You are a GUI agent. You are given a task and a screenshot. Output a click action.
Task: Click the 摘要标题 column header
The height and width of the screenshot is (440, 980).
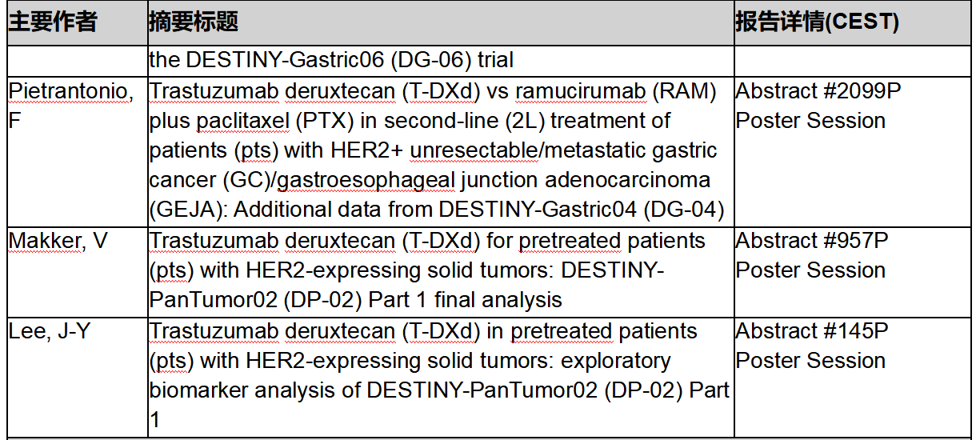tap(194, 22)
